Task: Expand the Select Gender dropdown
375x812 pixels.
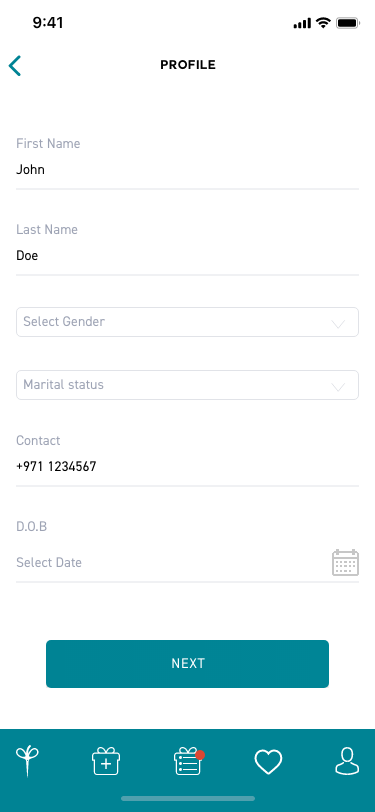Action: 188,322
